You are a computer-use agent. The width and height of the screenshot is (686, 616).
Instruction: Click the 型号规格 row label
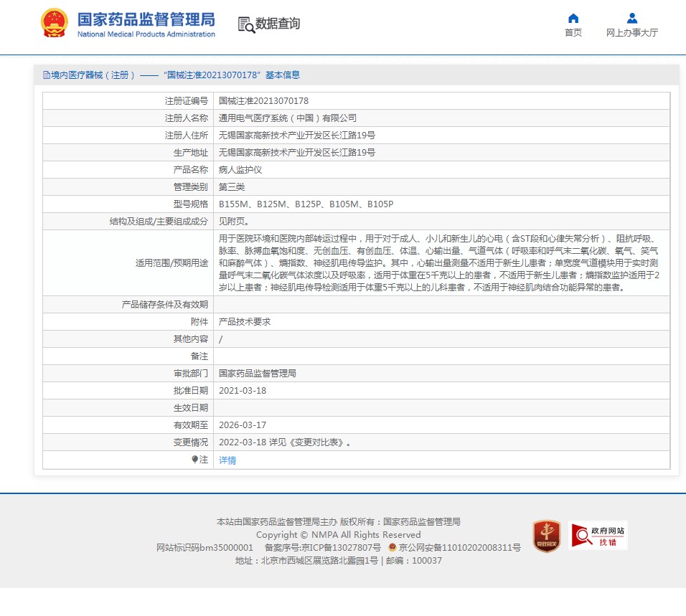191,204
